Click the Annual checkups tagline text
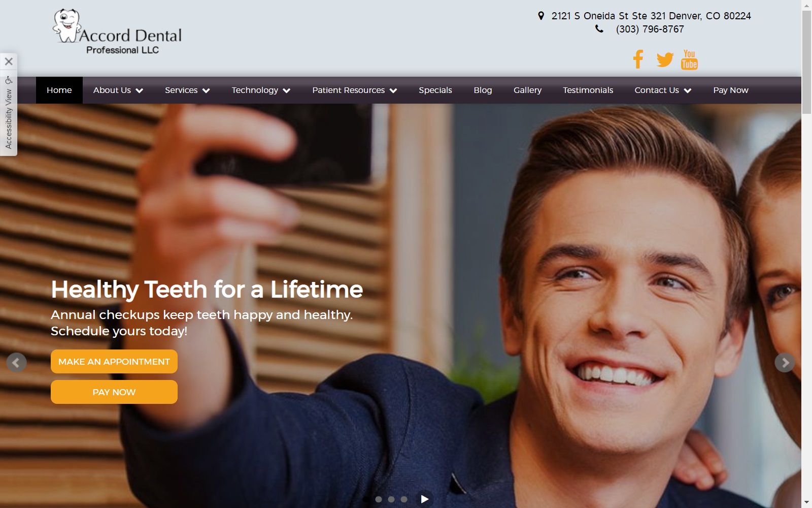Screen dimensions: 812x508 tap(201, 323)
